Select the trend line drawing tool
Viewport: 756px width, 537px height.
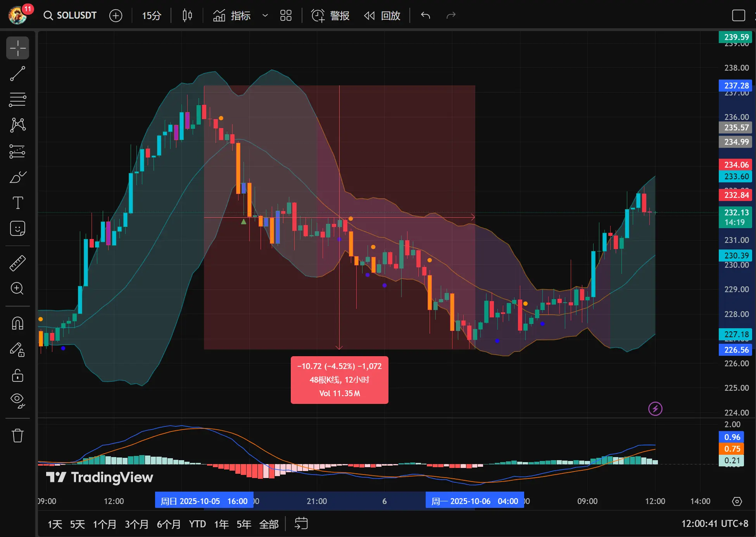tap(17, 74)
